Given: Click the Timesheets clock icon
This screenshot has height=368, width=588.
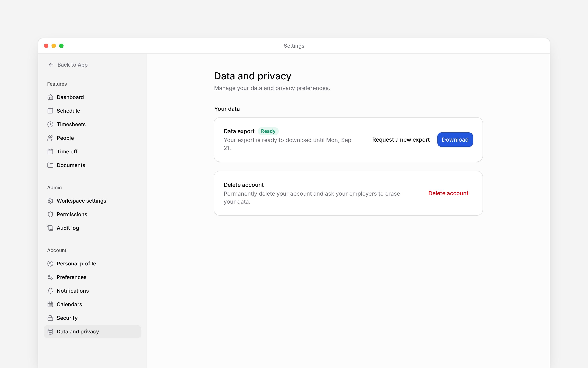Looking at the screenshot, I should click(50, 124).
